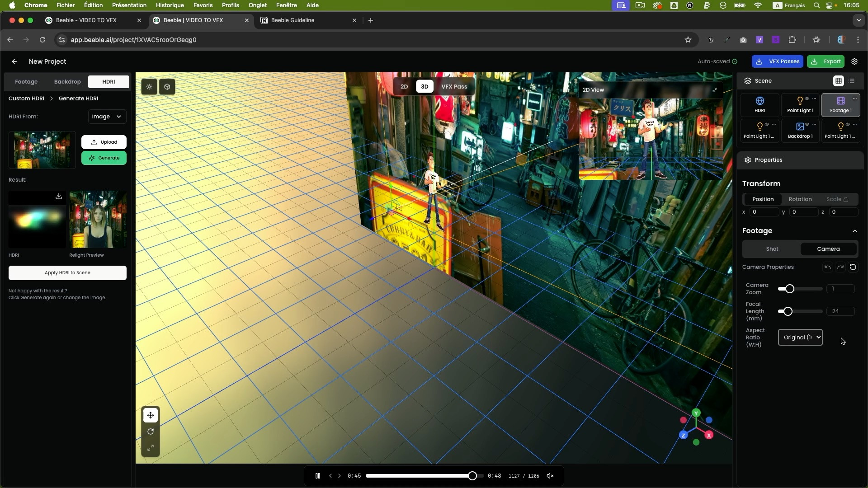Switch to the Backdrop tab

pos(67,82)
